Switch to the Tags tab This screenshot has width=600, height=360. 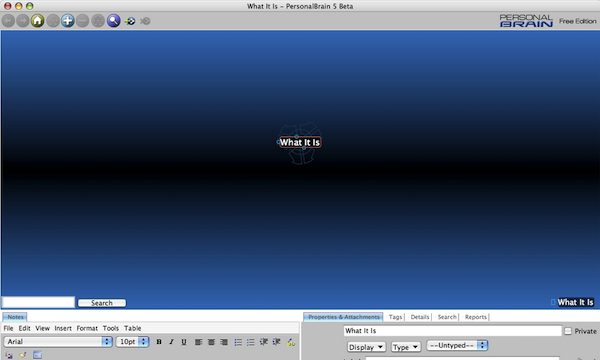(395, 317)
